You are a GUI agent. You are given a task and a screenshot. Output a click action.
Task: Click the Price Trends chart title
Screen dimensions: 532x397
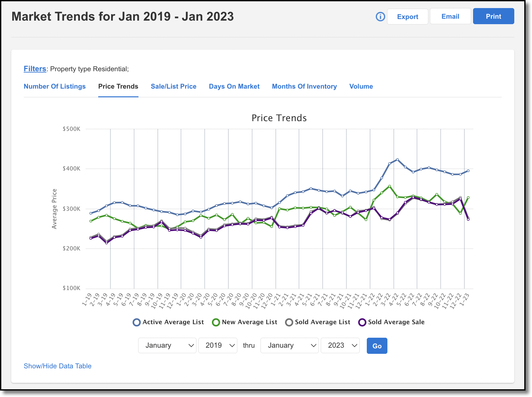click(279, 118)
